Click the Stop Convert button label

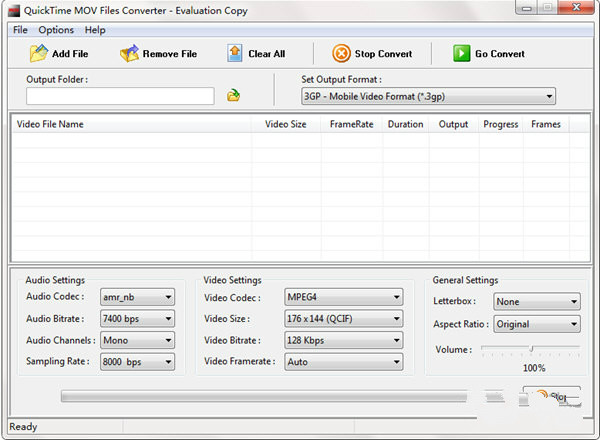(383, 54)
